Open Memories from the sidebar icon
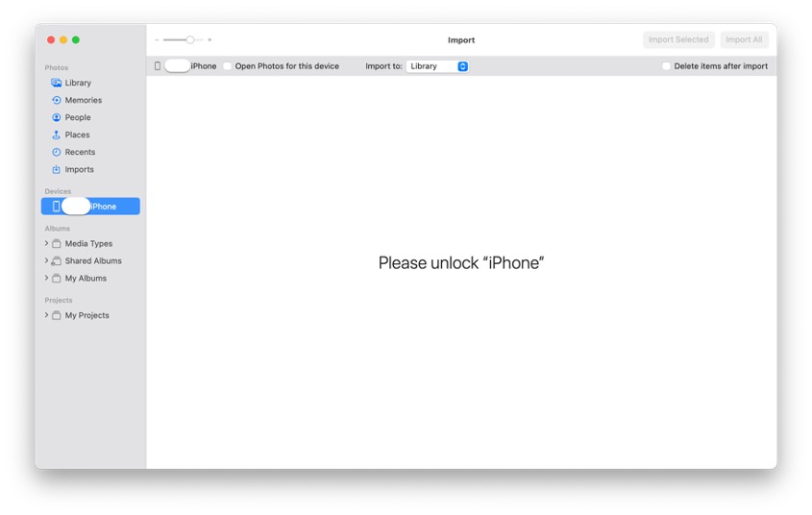The width and height of the screenshot is (812, 515). [x=57, y=101]
